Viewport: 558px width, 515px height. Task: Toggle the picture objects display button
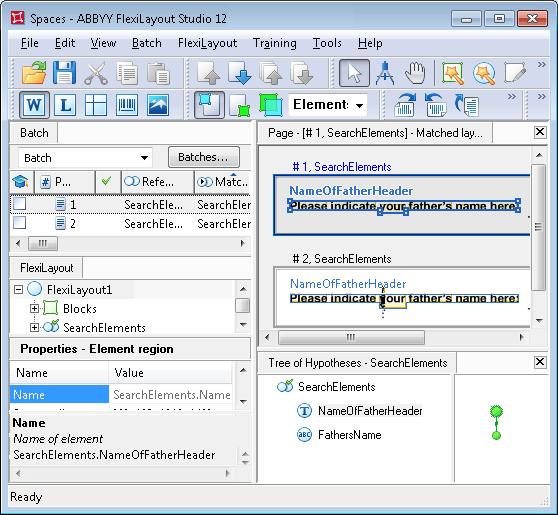click(158, 105)
